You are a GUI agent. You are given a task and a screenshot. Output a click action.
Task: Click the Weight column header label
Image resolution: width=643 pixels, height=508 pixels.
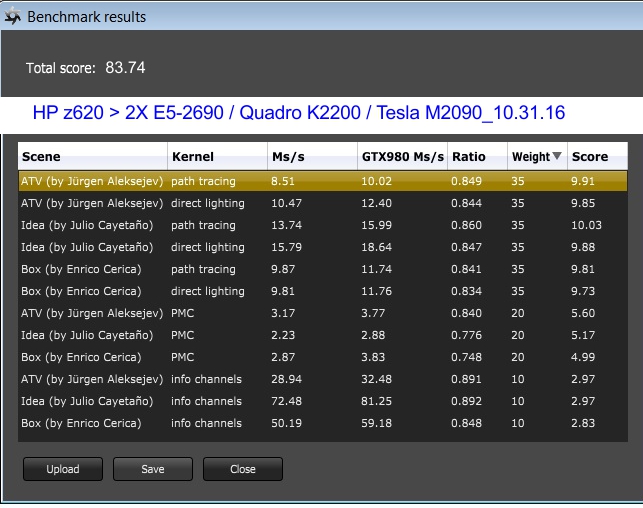(x=531, y=157)
